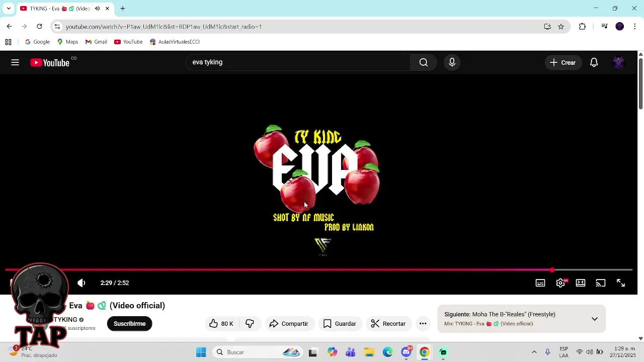Mute tab via speaker icon on tab

[x=97, y=9]
